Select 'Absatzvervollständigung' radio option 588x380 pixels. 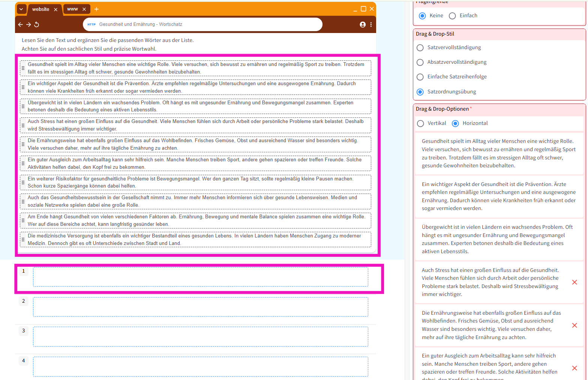tap(420, 62)
